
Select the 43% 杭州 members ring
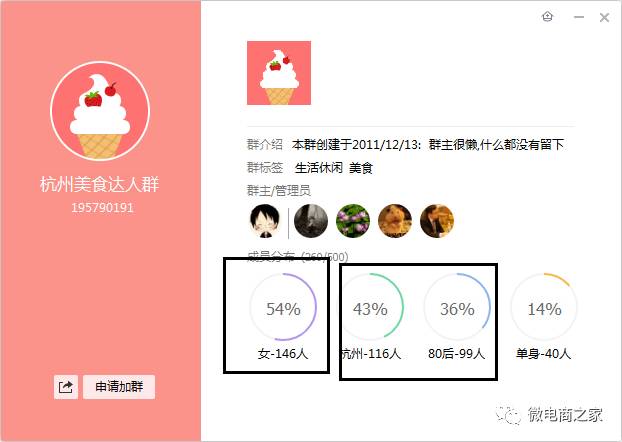(370, 307)
